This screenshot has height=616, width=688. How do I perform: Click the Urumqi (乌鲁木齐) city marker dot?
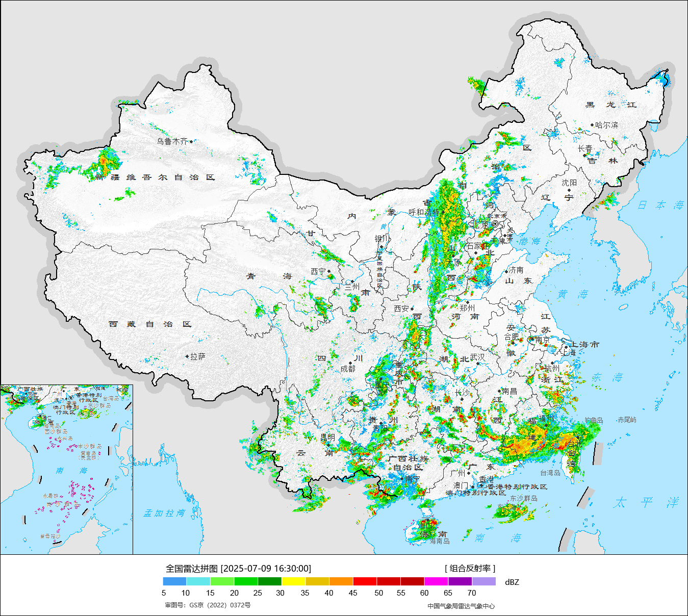(x=191, y=141)
